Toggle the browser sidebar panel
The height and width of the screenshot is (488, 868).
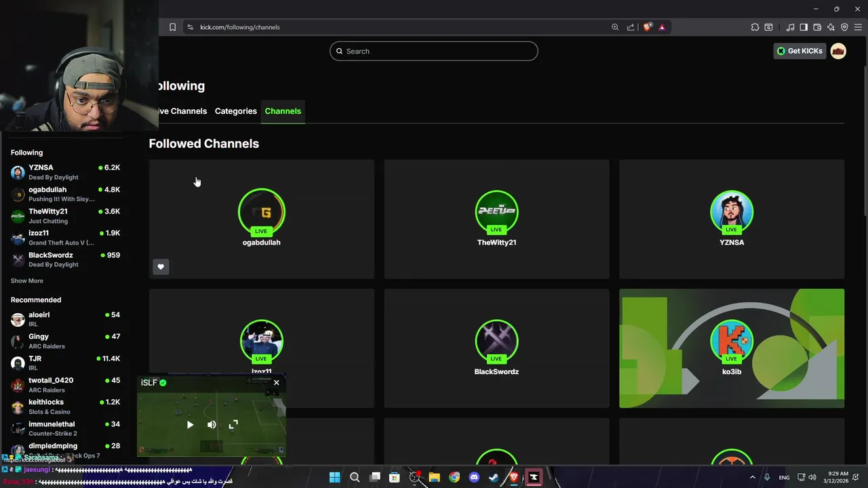click(x=804, y=27)
